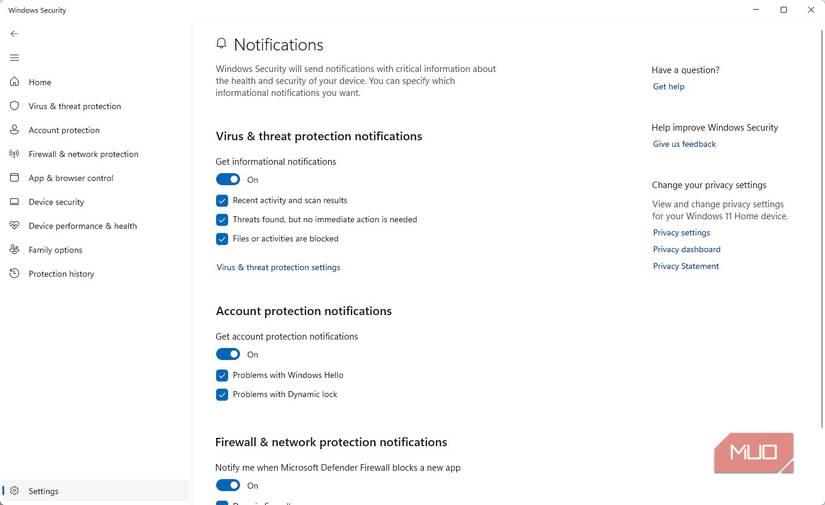Uncheck Problems with Dynamic lock
This screenshot has height=505, width=825.
coord(222,394)
